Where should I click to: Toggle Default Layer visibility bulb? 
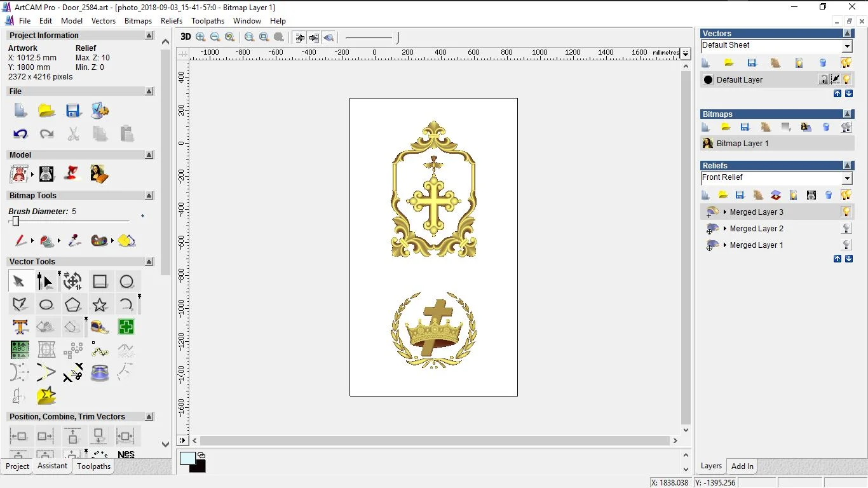(846, 79)
